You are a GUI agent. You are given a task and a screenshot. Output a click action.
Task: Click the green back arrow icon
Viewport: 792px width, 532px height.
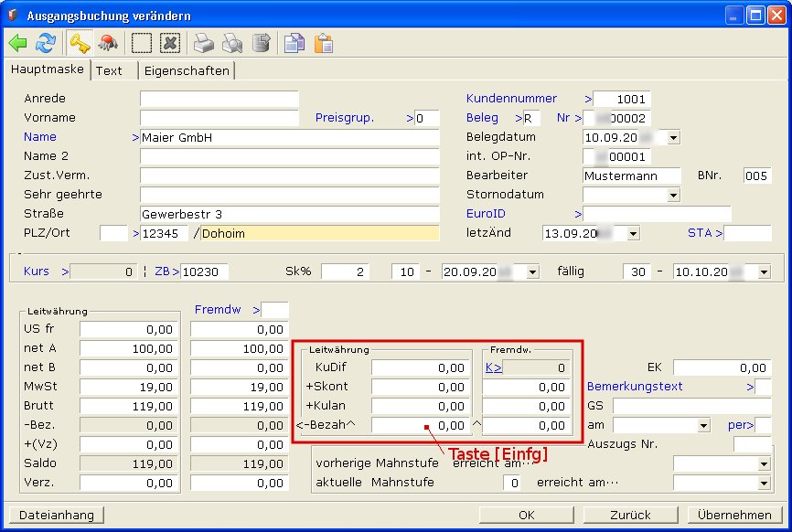[x=19, y=43]
